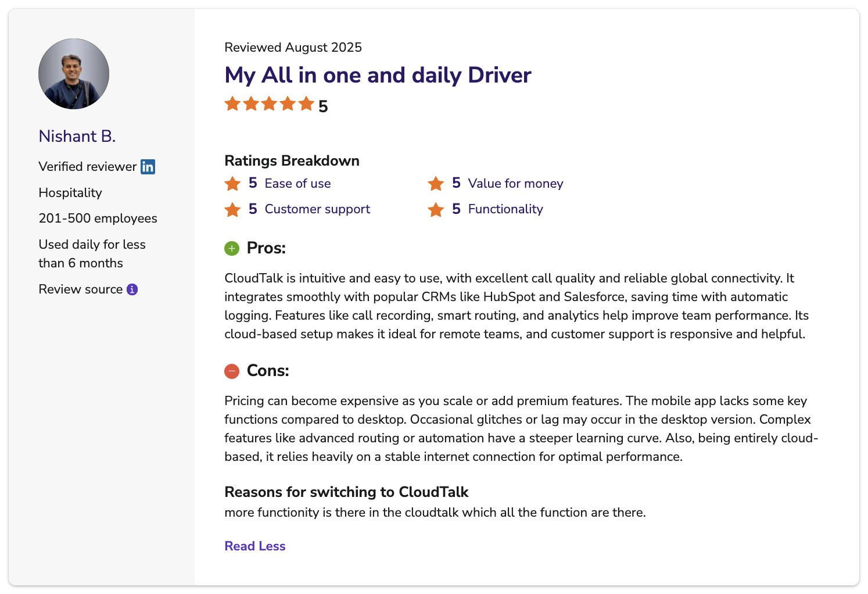This screenshot has width=868, height=594.
Task: Click the Verified reviewer text
Action: click(x=88, y=167)
